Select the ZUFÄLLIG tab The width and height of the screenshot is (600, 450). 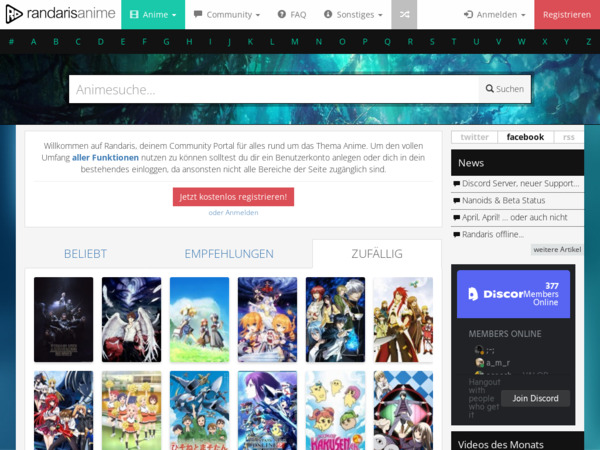point(377,254)
